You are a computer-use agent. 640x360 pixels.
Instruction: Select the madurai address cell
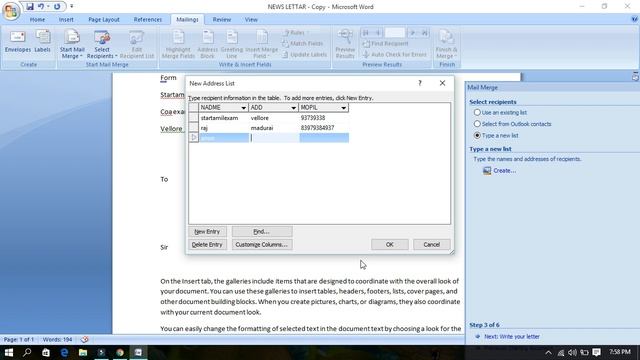(273, 128)
